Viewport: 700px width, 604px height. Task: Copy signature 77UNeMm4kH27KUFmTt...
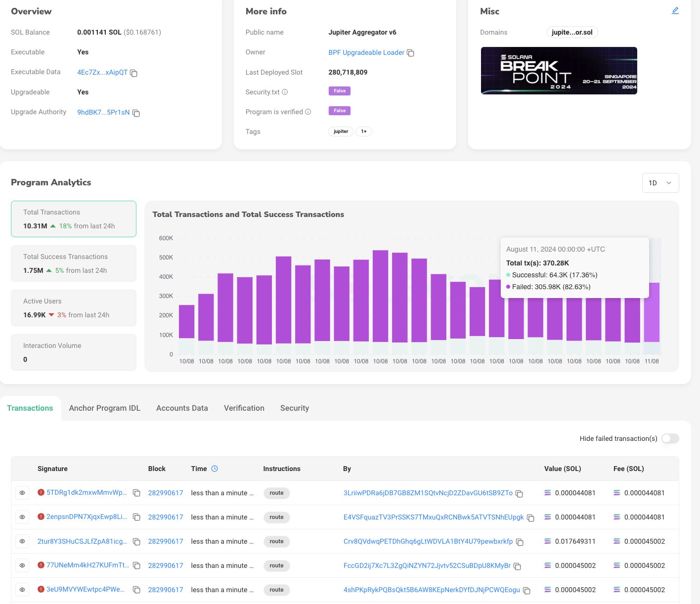[x=137, y=566]
